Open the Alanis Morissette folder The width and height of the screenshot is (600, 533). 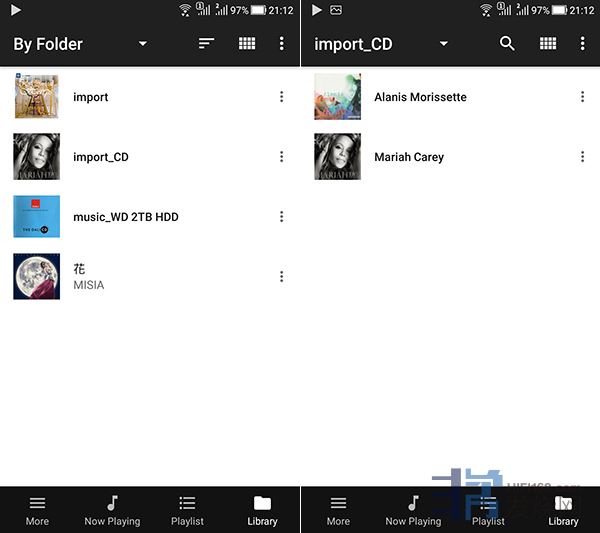pos(420,97)
